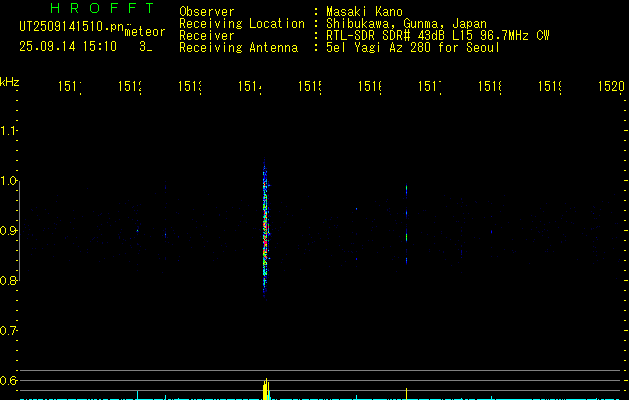Click the 'Observer' field label
Viewport: 629px width, 400px height.
207,11
